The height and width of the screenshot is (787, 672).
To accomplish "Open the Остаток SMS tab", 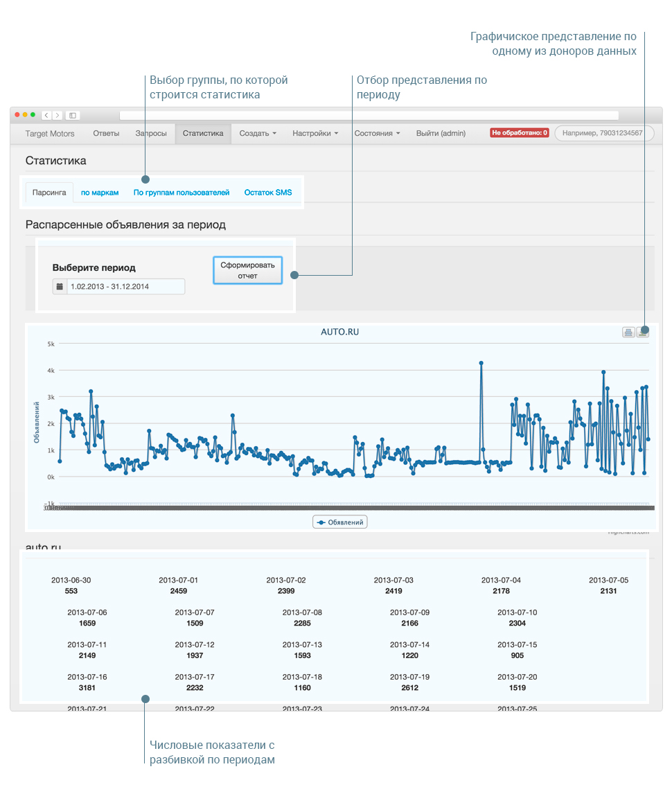I will tap(268, 193).
